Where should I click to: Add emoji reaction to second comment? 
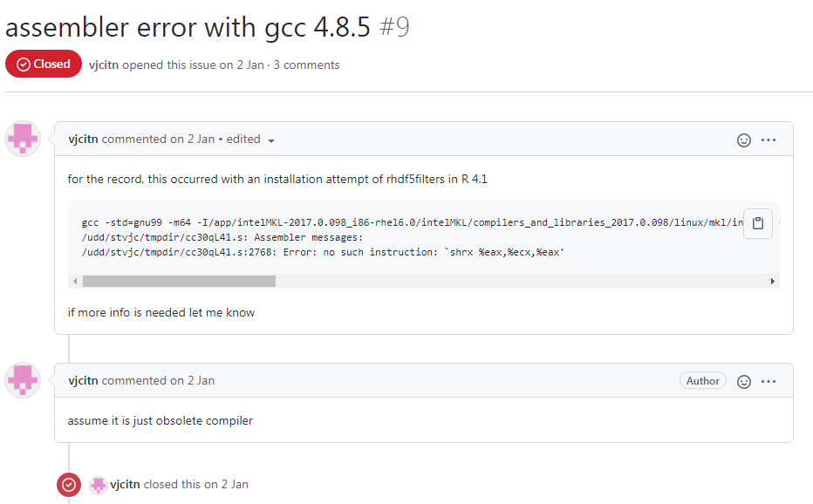click(x=744, y=381)
